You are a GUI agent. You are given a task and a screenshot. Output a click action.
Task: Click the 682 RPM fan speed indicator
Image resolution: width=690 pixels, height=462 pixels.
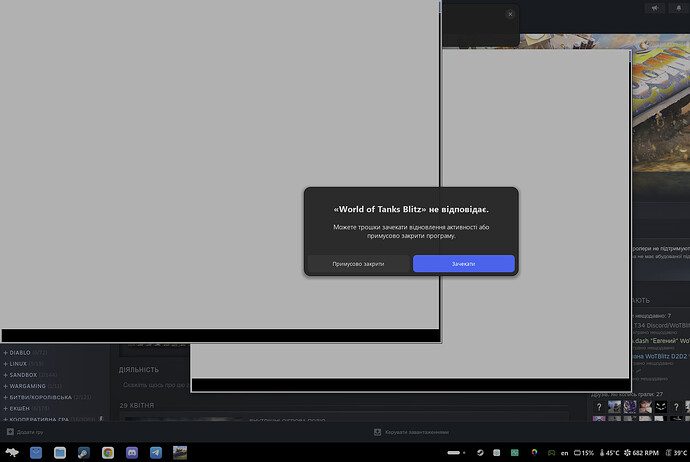pos(642,453)
